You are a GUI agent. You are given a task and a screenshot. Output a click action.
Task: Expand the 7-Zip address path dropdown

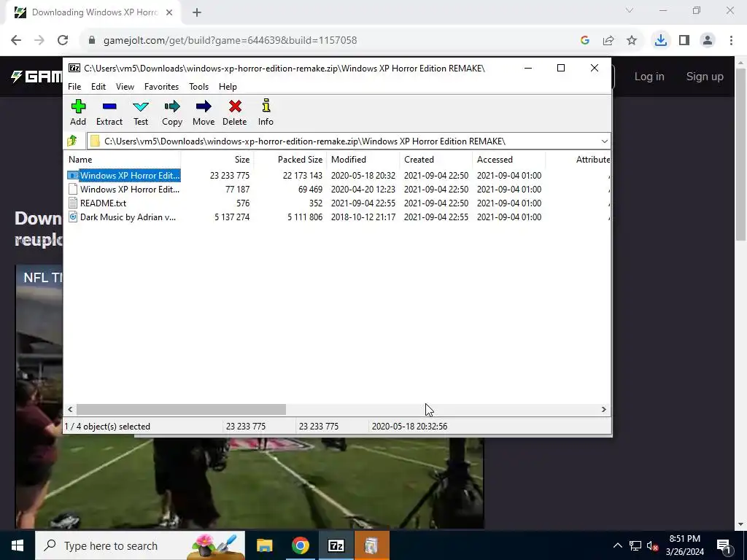(604, 141)
